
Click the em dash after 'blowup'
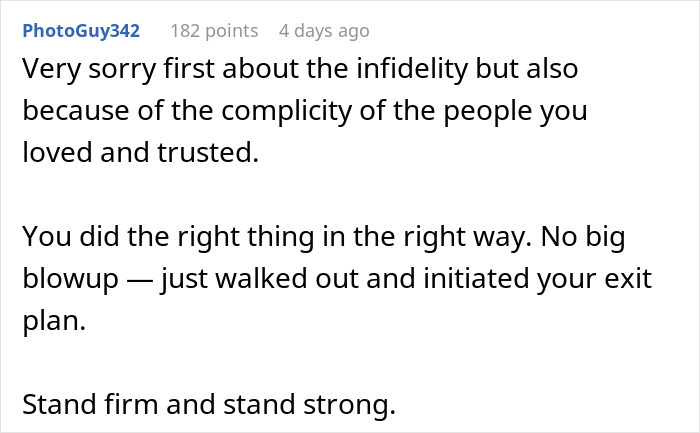pyautogui.click(x=140, y=277)
